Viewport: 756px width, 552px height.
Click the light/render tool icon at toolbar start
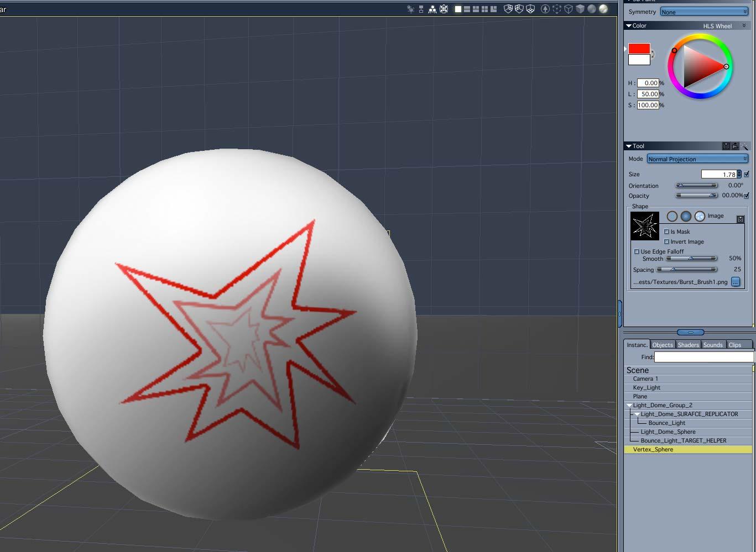410,9
